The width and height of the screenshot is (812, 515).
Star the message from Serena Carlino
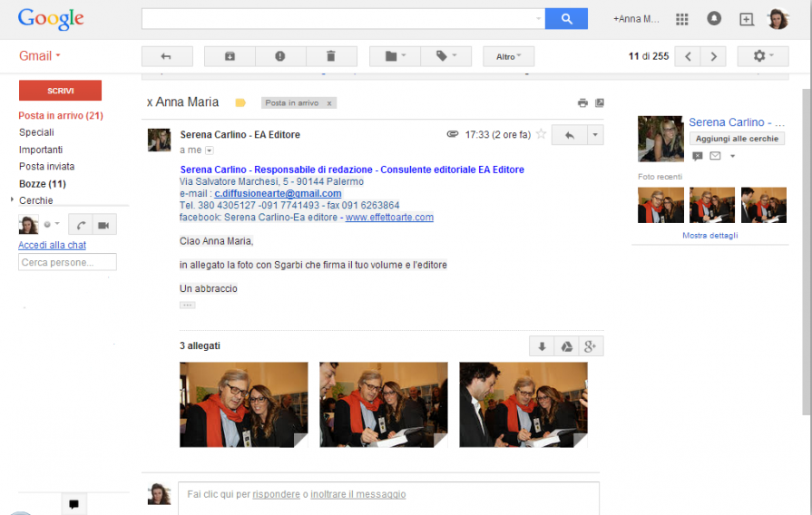coord(542,134)
